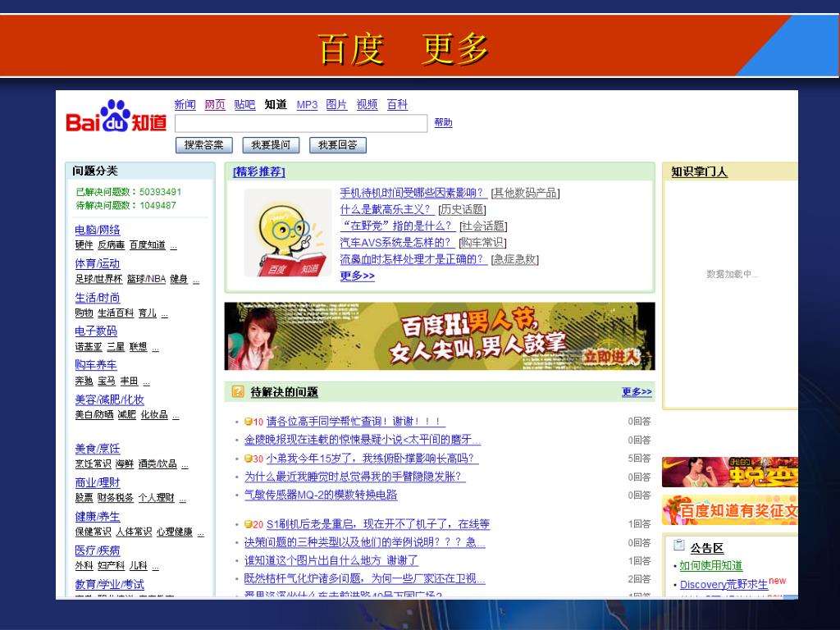Image resolution: width=840 pixels, height=630 pixels.
Task: Expand the ellipsis after 联想 subcategory
Action: point(155,347)
